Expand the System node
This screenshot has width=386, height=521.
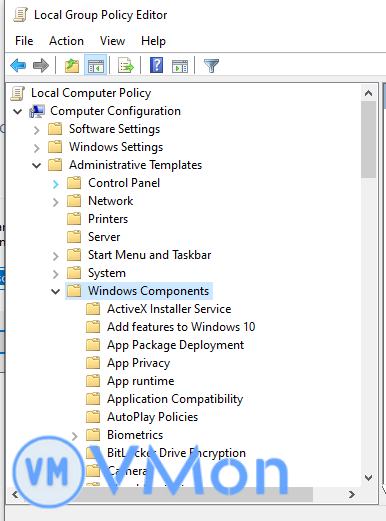55,274
